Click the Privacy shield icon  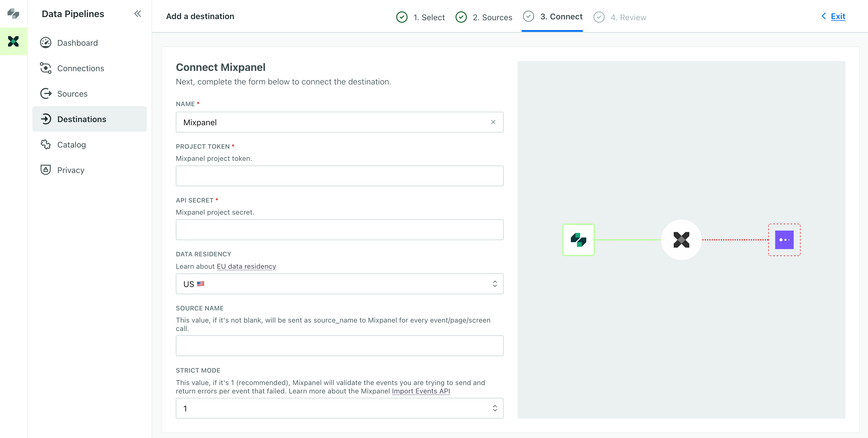(x=45, y=170)
